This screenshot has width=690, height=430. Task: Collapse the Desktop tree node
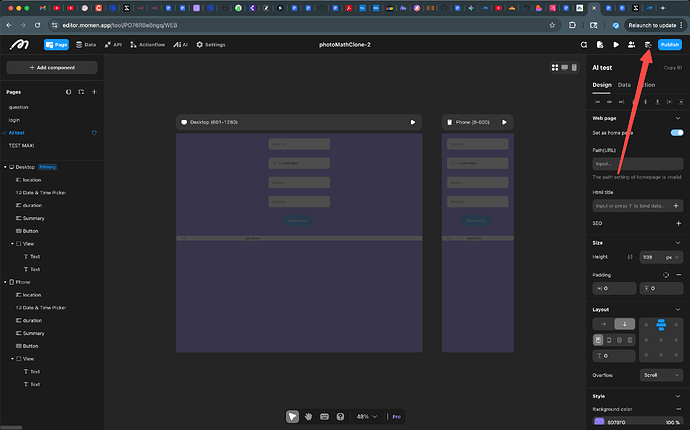[5, 167]
